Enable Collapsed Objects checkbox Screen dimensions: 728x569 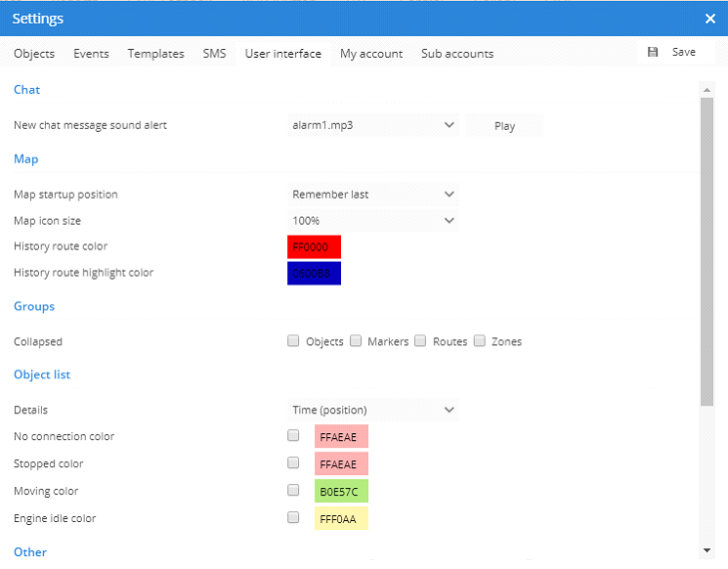[293, 341]
